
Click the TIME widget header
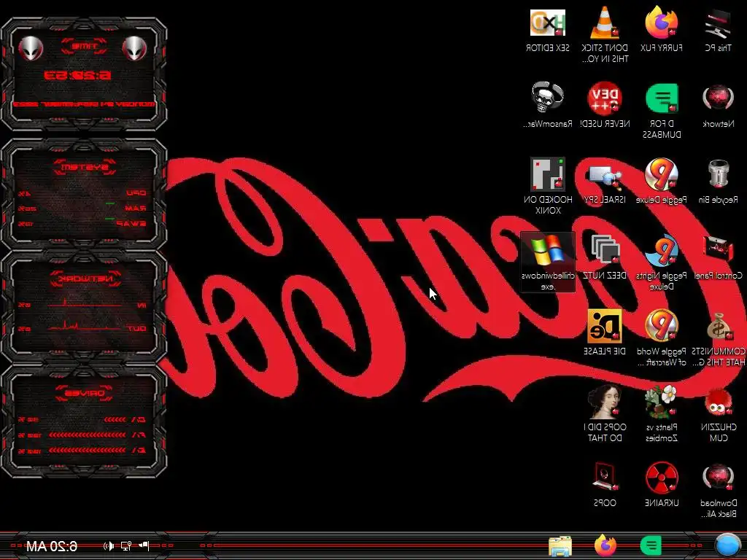(x=84, y=46)
